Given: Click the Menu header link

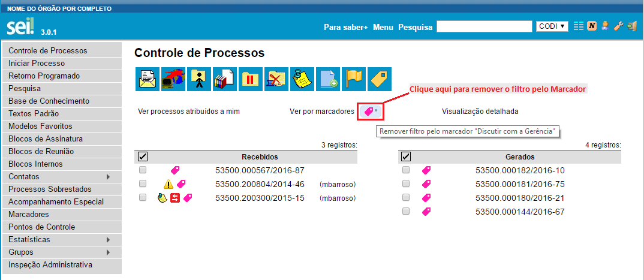Looking at the screenshot, I should point(383,27).
